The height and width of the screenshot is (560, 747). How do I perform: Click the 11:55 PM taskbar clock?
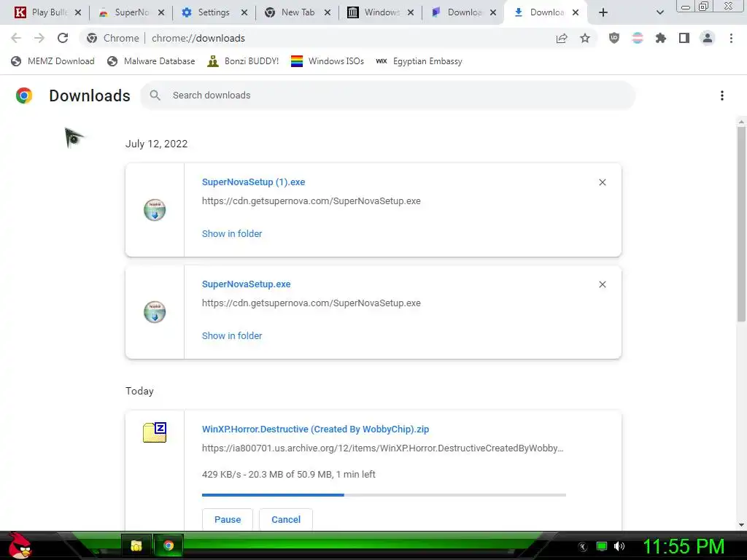pos(684,546)
